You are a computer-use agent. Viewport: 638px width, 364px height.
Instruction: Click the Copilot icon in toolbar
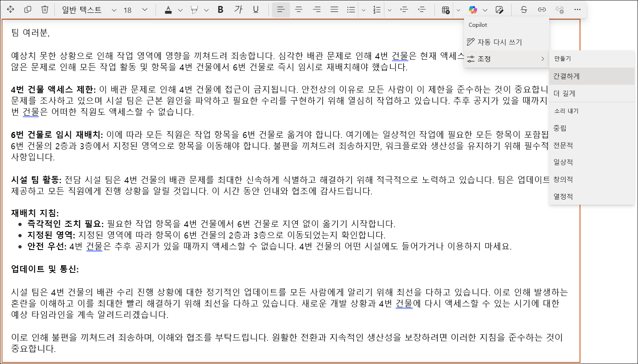473,10
